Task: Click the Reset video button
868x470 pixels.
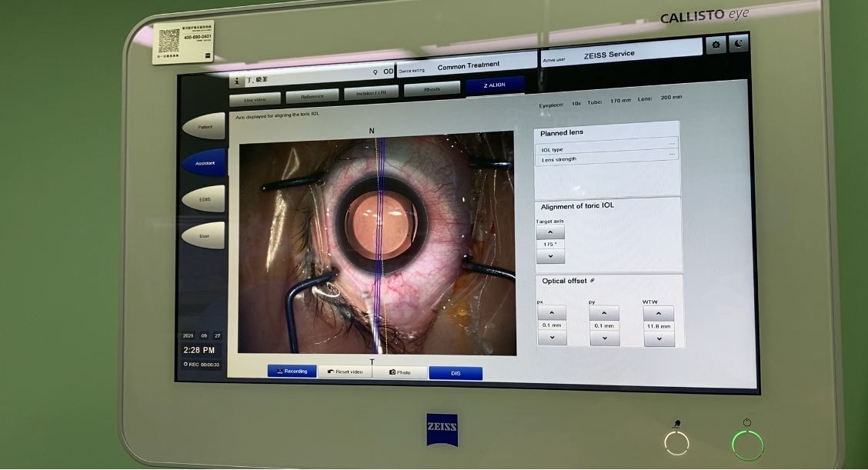Action: point(346,372)
